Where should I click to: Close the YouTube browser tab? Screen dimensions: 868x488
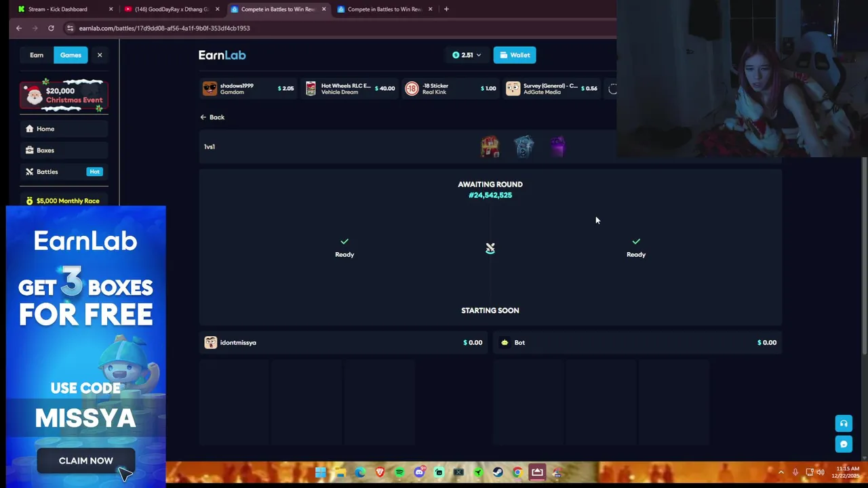(217, 9)
